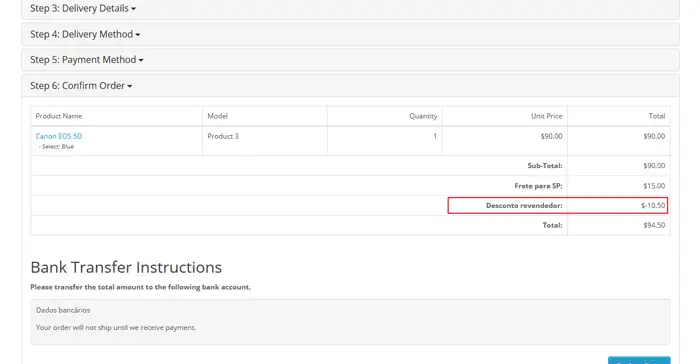Click the Product Name column header
700x364 pixels.
click(59, 116)
